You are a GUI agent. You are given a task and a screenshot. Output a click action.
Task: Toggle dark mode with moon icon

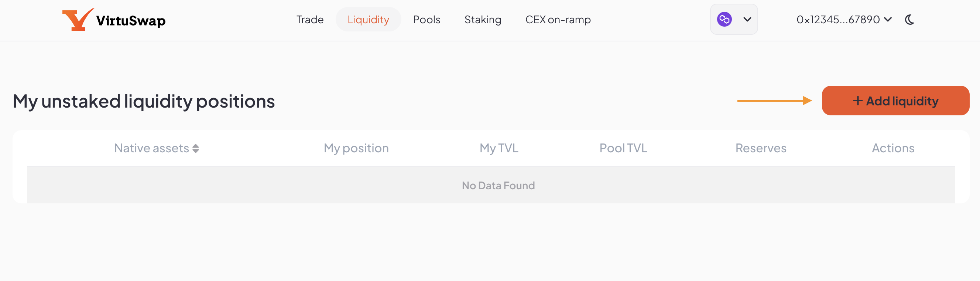tap(909, 20)
